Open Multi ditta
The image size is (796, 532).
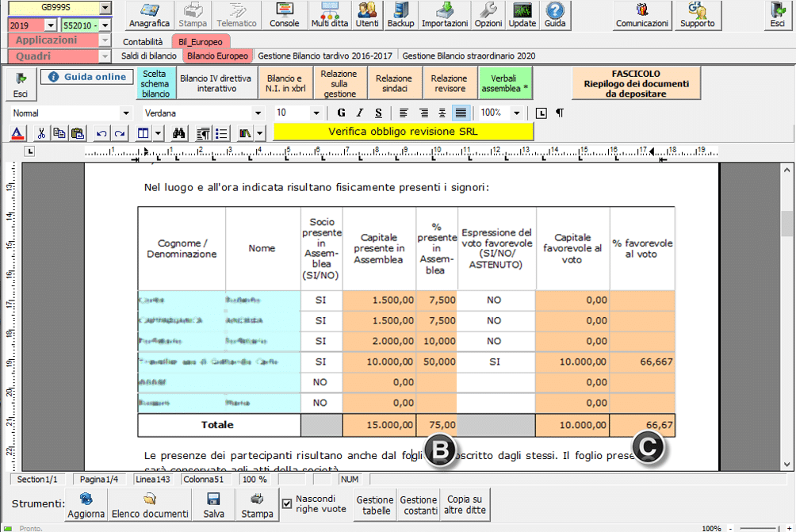(330, 15)
